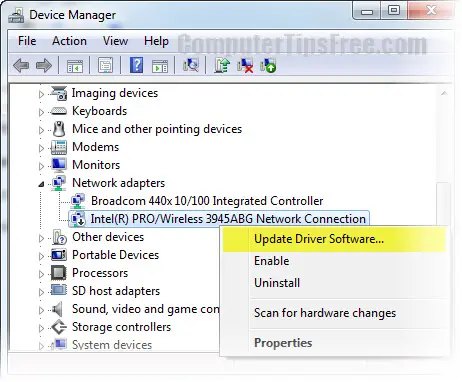462x382 pixels.
Task: Click the Storage controllers icon
Action: (x=59, y=327)
